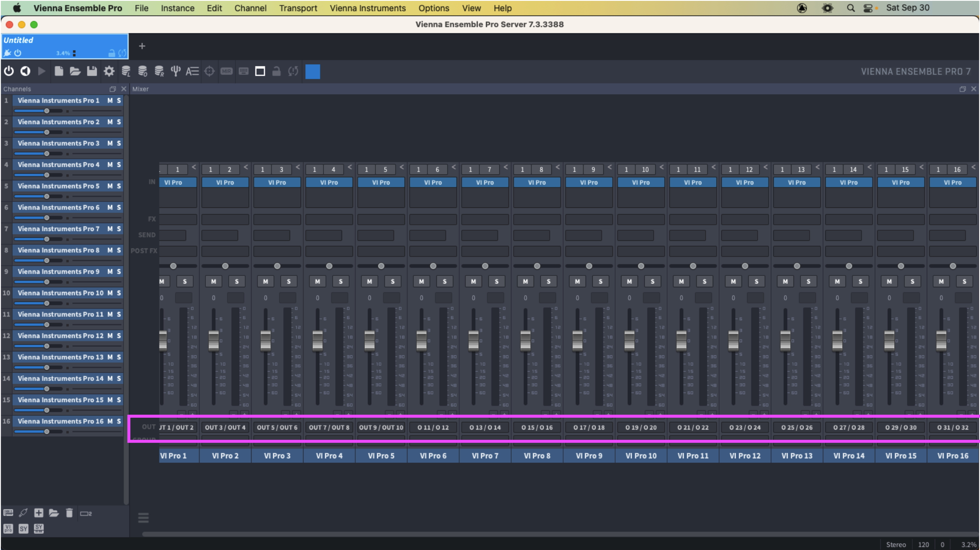
Task: Mute the VI Pro 3 mixer strip
Action: tap(266, 281)
